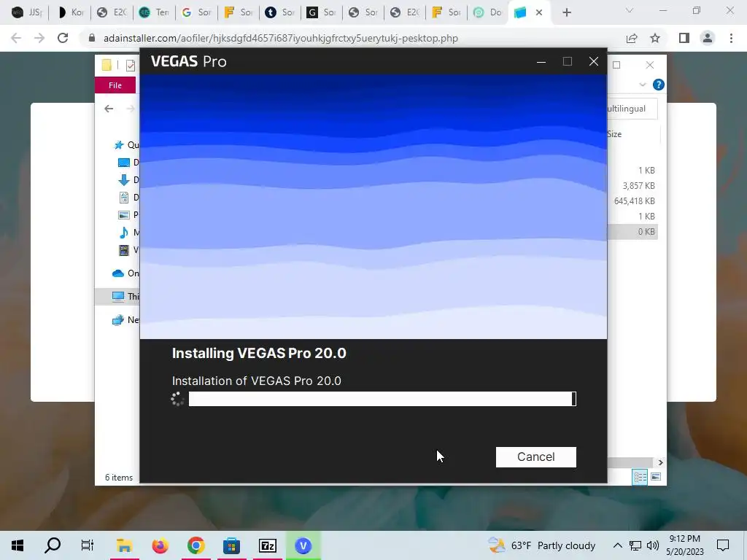Open 7-Zip from the taskbar

point(268,545)
